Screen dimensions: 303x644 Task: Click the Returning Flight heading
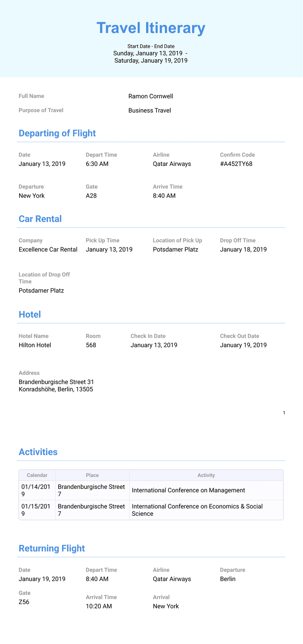click(x=52, y=548)
